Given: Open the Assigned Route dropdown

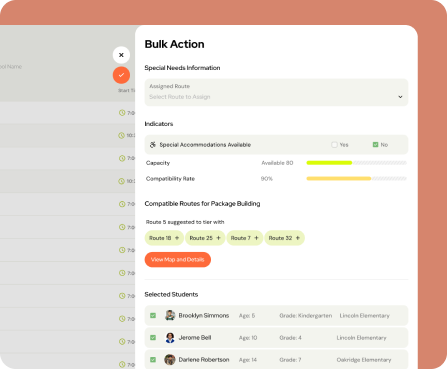Looking at the screenshot, I should pos(276,92).
